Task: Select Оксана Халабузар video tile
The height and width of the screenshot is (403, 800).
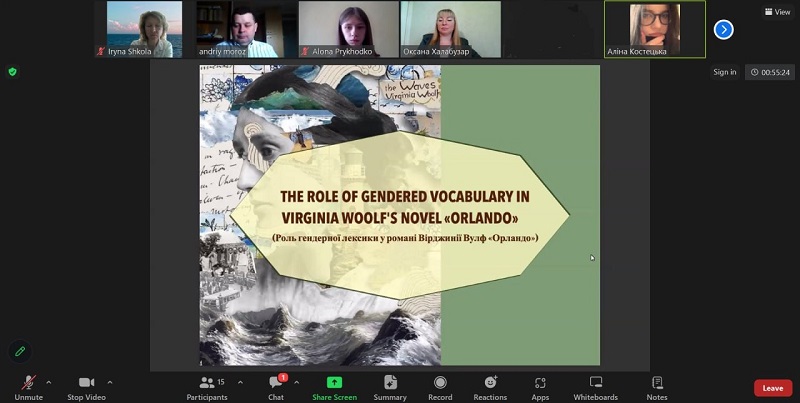Action: 451,29
